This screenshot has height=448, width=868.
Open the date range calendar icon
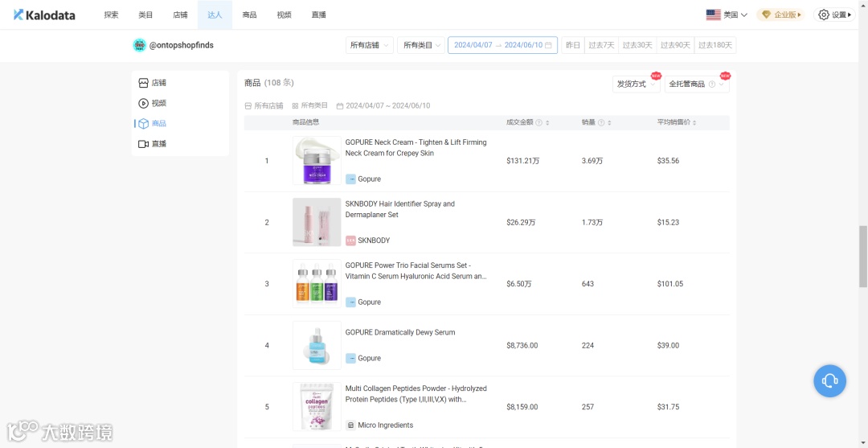click(548, 45)
